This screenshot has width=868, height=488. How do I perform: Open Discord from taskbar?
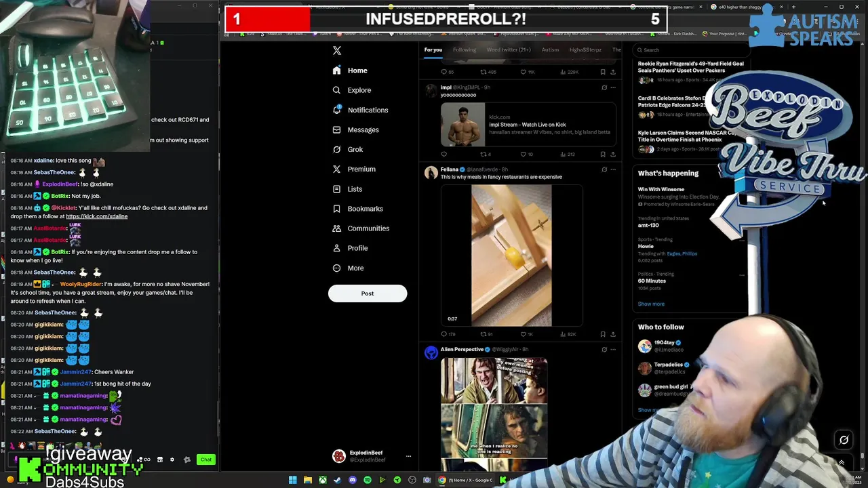tap(353, 480)
